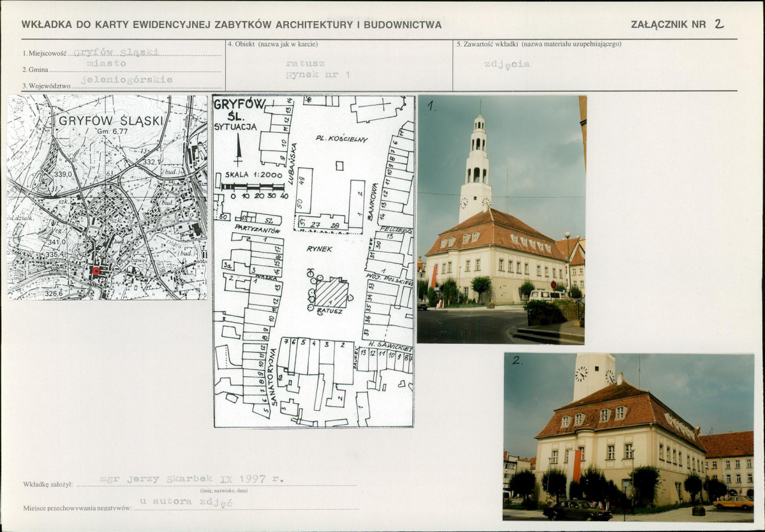This screenshot has width=765, height=532.
Task: Open the Gryfów Śląski topographic map
Action: coord(107,197)
